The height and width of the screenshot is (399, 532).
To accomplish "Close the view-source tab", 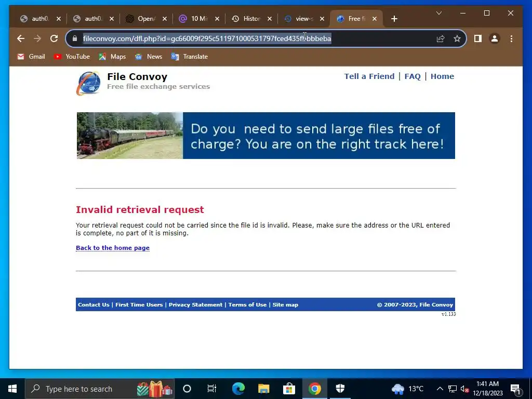I will 322,19.
